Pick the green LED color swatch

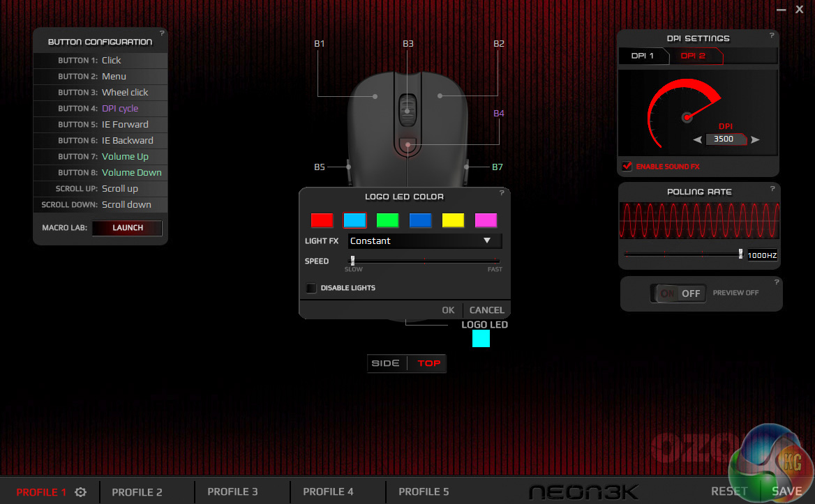[x=388, y=220]
